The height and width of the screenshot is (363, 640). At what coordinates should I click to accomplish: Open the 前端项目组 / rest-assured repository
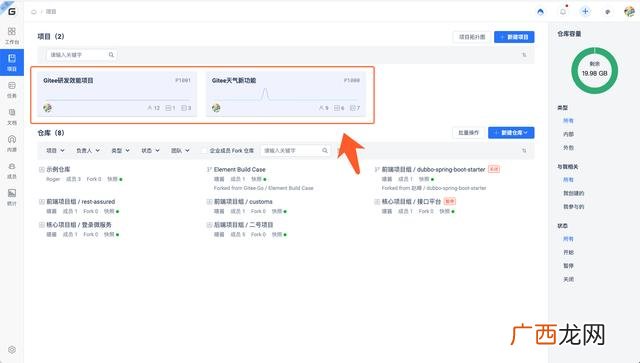click(80, 202)
